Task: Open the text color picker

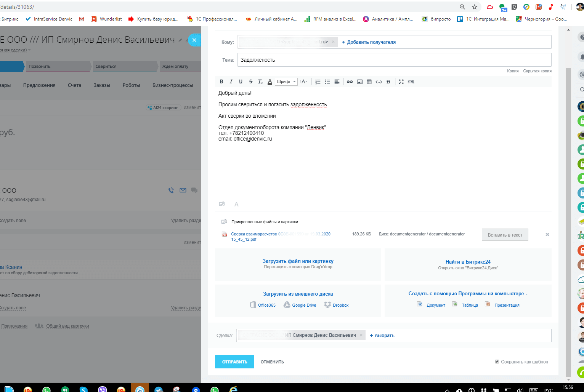Action: 270,82
